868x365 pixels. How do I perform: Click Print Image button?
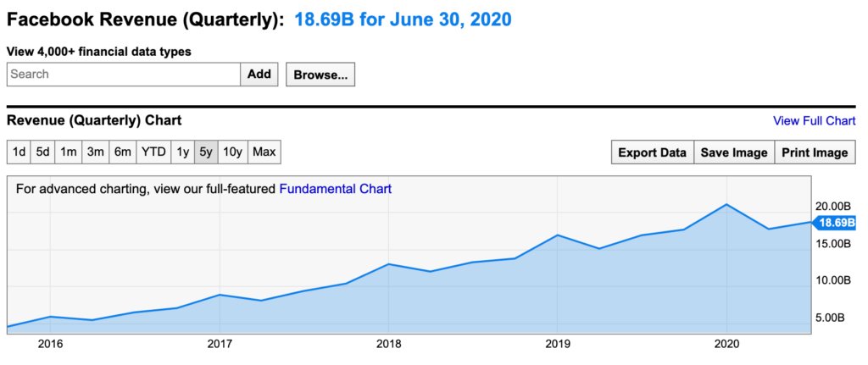coord(815,152)
